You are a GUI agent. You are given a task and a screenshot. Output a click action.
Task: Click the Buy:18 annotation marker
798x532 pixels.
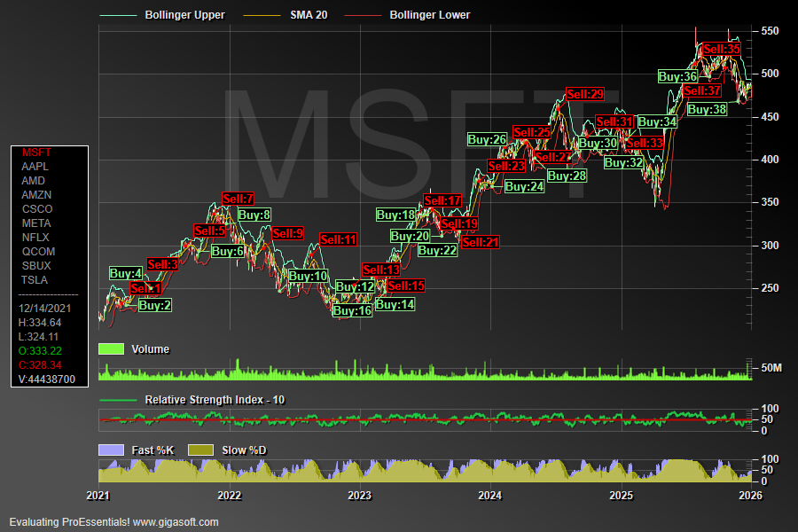[395, 215]
